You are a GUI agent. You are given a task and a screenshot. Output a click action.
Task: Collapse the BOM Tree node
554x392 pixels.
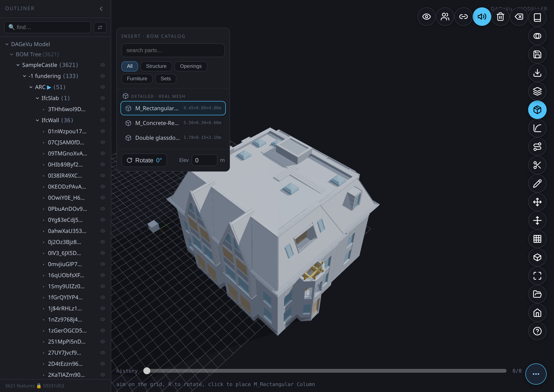pos(12,55)
